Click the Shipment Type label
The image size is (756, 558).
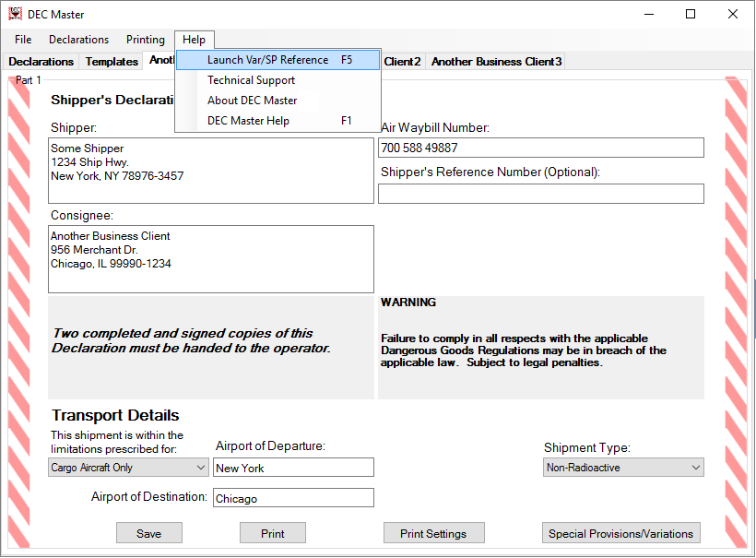click(586, 448)
